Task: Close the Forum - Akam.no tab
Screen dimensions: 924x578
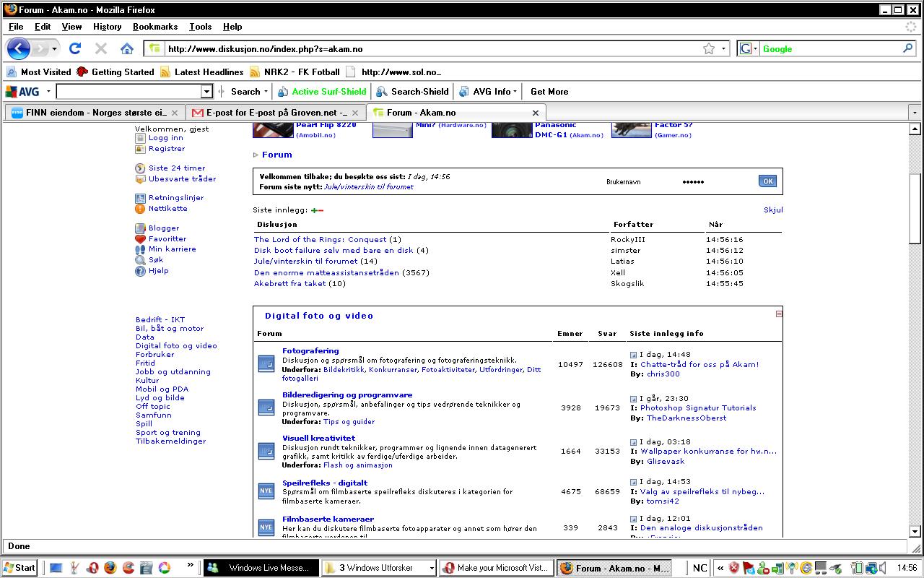Action: pyautogui.click(x=536, y=113)
